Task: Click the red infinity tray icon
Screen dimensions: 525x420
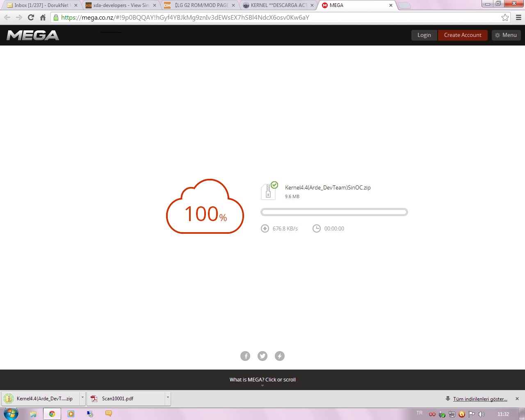Action: coord(432,414)
